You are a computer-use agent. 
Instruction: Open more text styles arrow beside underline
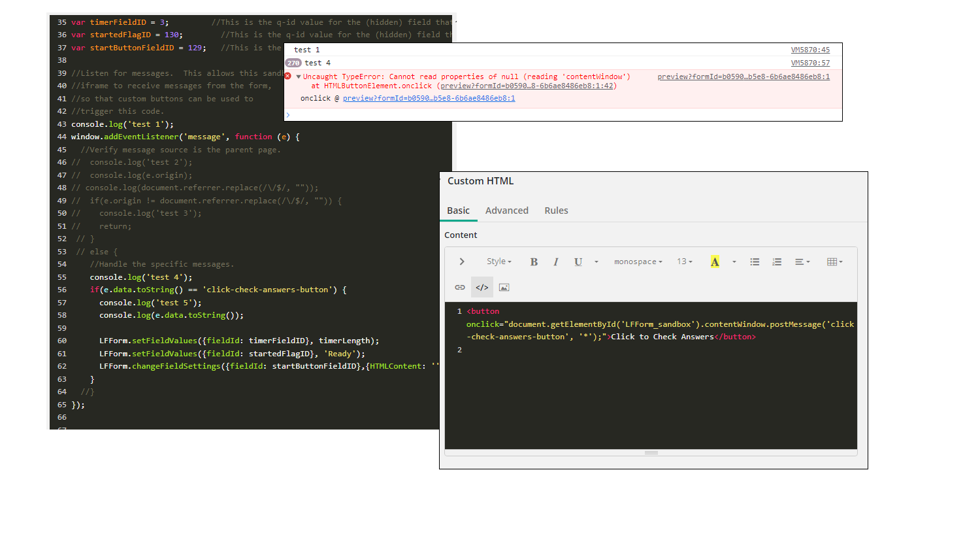(x=596, y=262)
